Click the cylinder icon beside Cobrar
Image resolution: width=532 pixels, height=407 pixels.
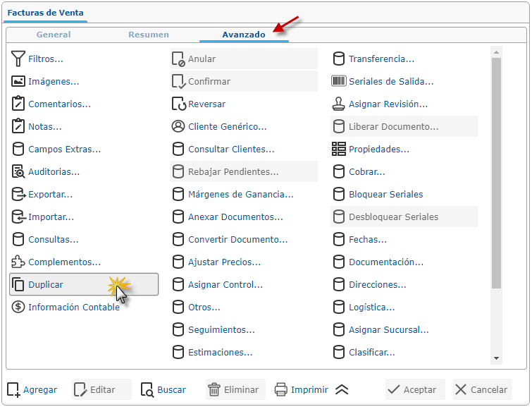point(339,171)
